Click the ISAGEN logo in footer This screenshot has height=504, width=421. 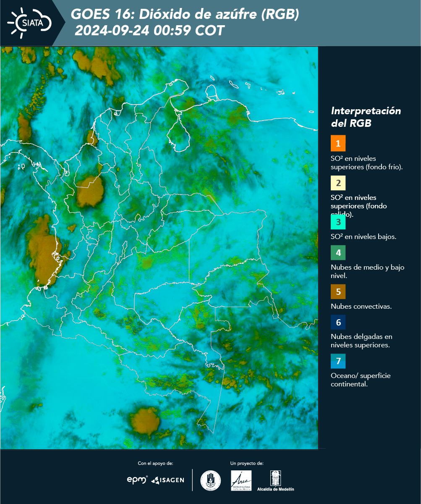(168, 480)
